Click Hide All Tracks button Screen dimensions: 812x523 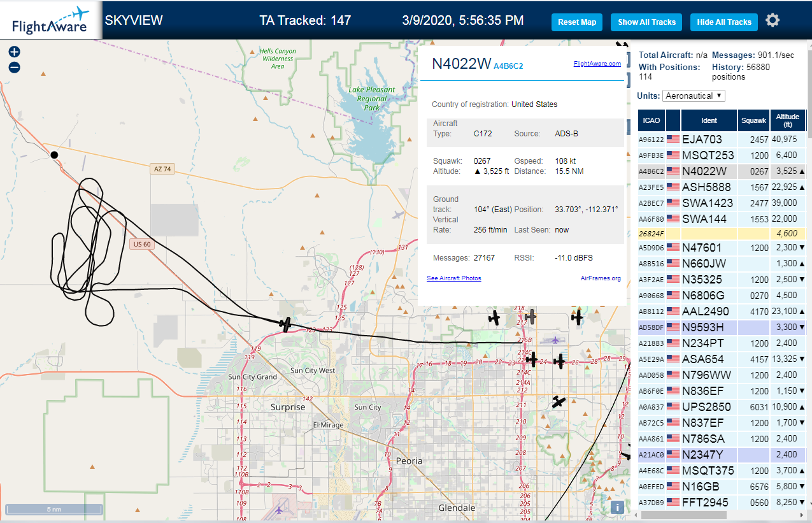coord(724,22)
